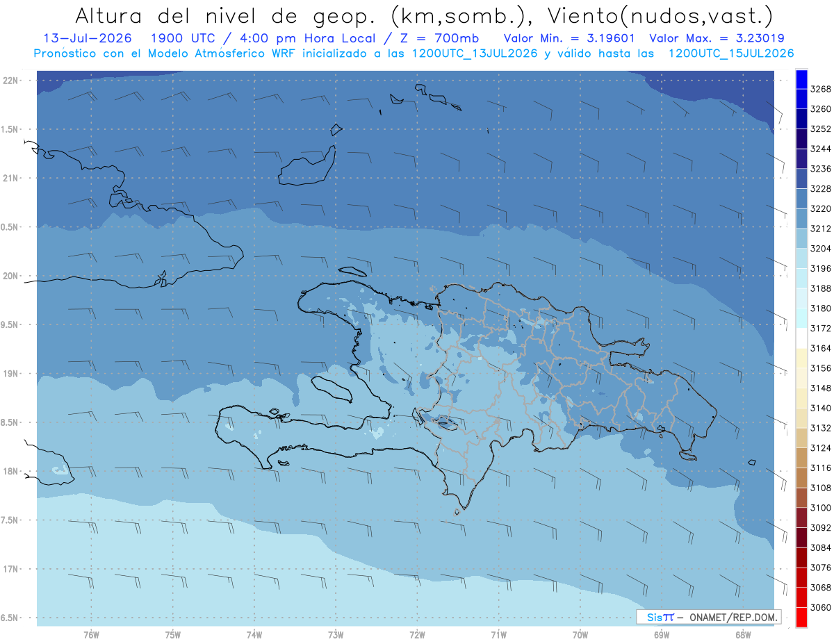Click the '9.5N' latitude tick label
The width and height of the screenshot is (834, 644).
(x=10, y=324)
